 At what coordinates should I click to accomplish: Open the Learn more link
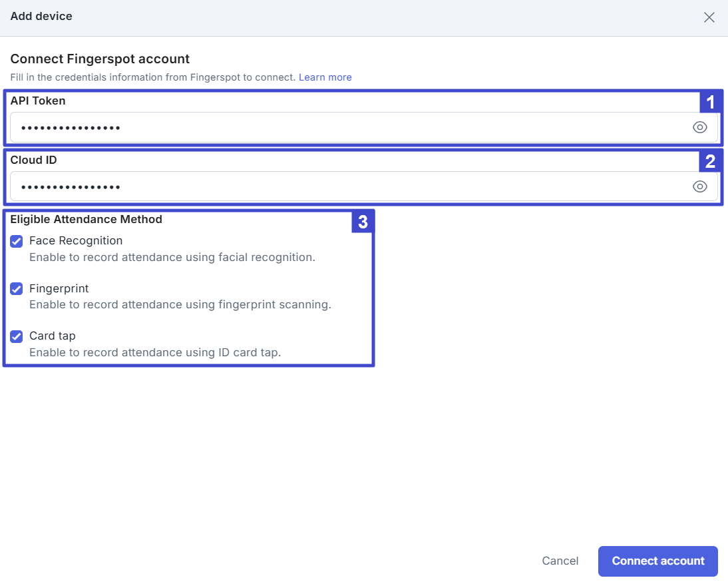tap(325, 77)
